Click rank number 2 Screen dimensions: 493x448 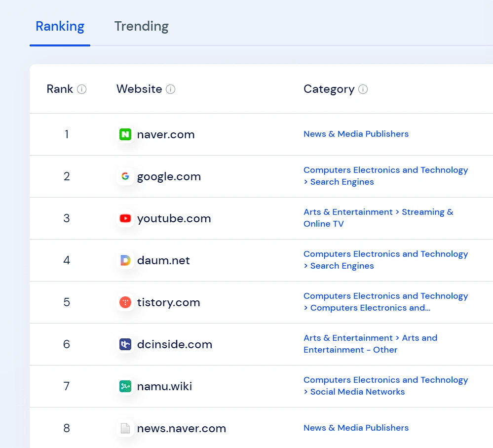(x=67, y=176)
